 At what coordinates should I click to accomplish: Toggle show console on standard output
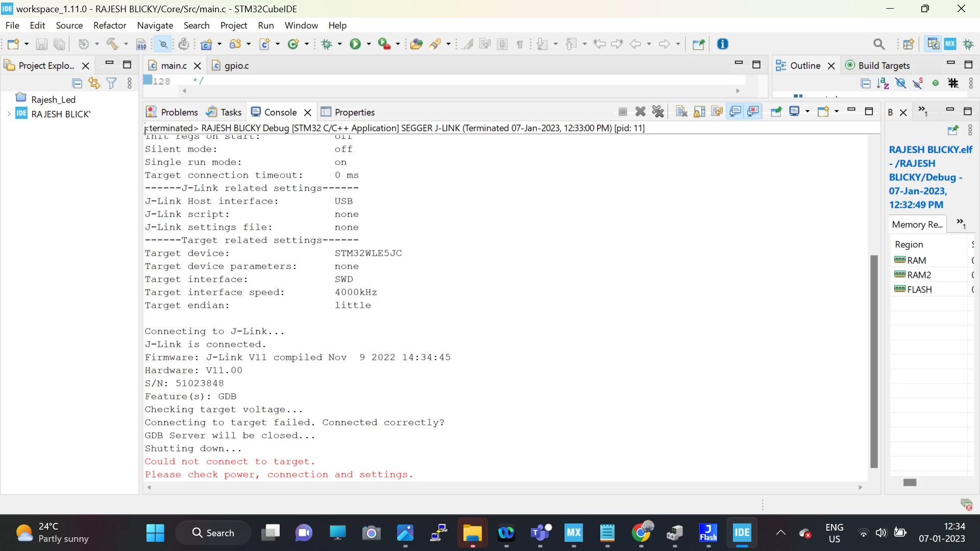(x=736, y=112)
